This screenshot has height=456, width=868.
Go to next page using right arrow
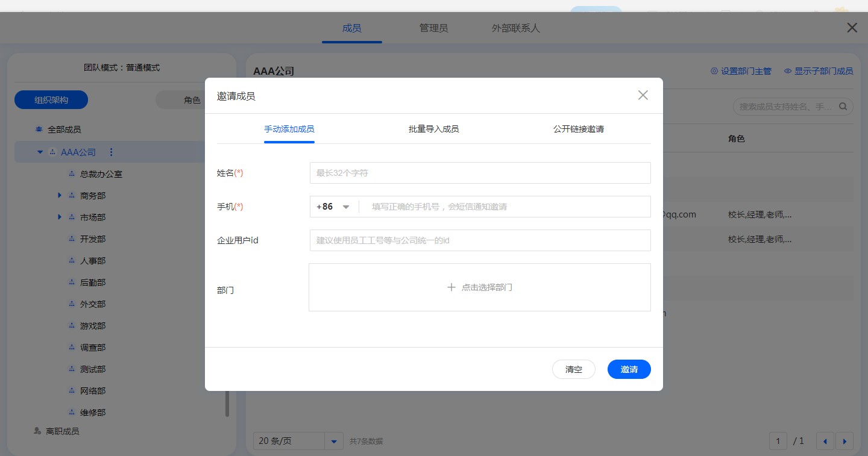pyautogui.click(x=844, y=442)
